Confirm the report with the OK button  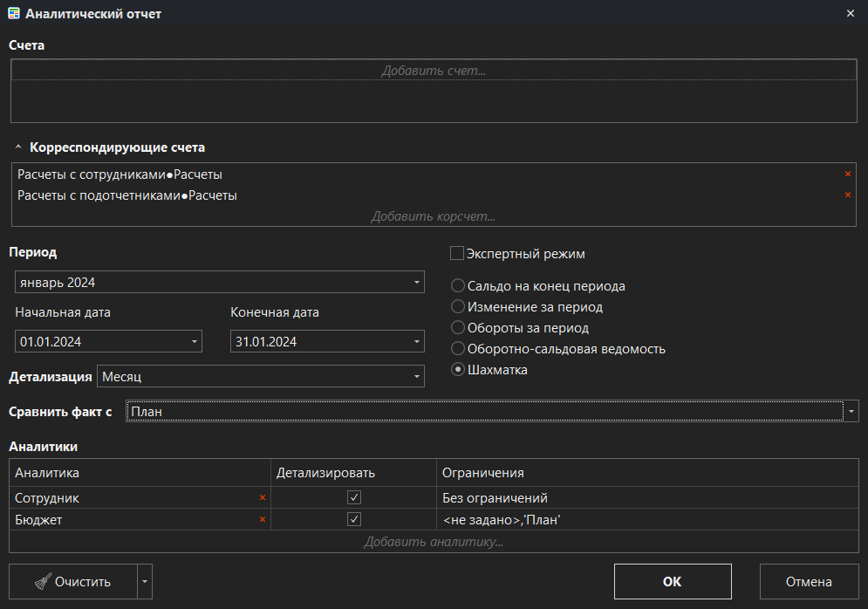[672, 581]
